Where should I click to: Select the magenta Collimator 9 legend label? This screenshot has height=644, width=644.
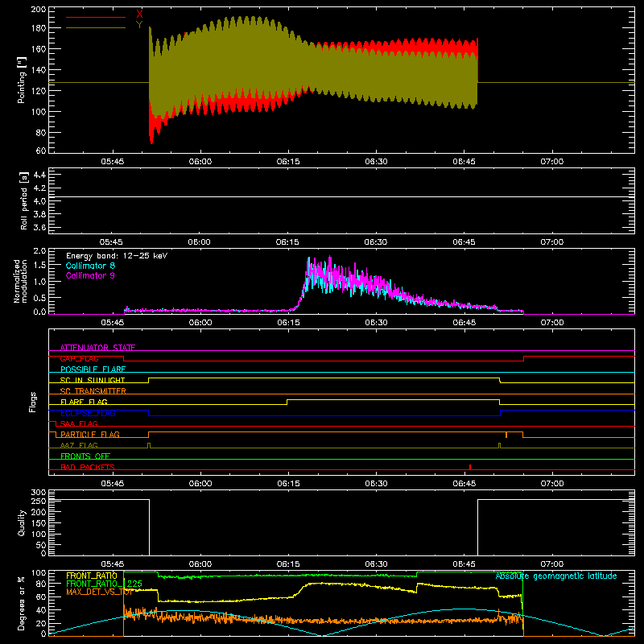pos(90,275)
